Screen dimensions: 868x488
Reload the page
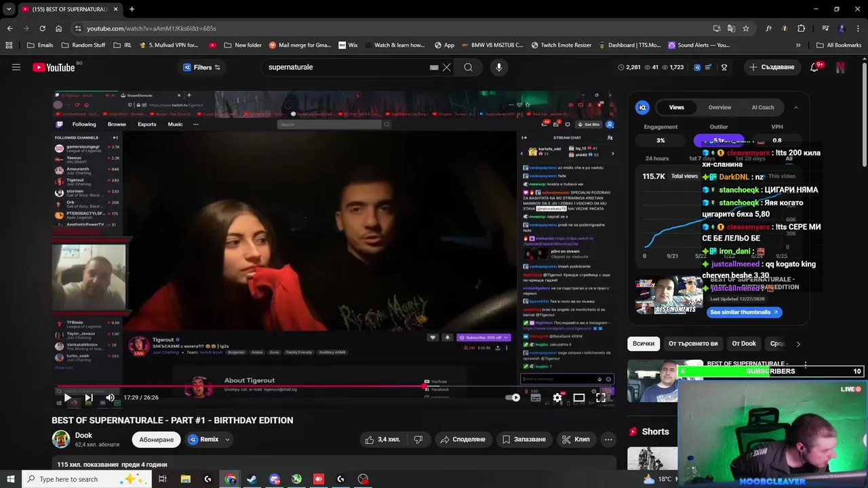(x=42, y=28)
